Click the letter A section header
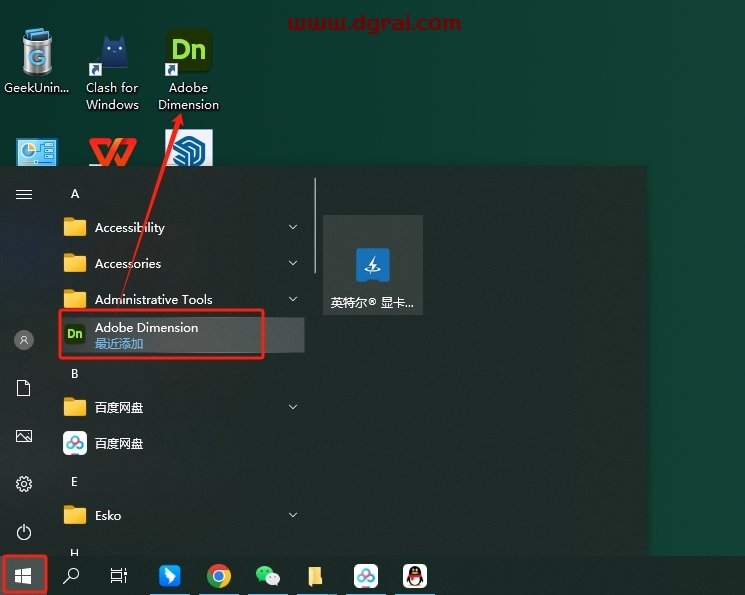 pyautogui.click(x=75, y=194)
